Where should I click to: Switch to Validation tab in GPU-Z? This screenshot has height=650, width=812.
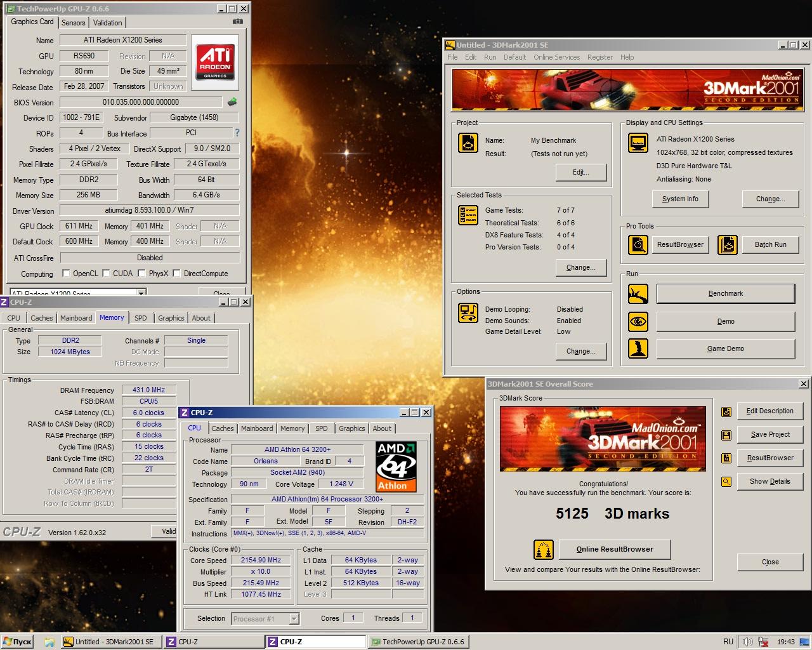[x=108, y=23]
